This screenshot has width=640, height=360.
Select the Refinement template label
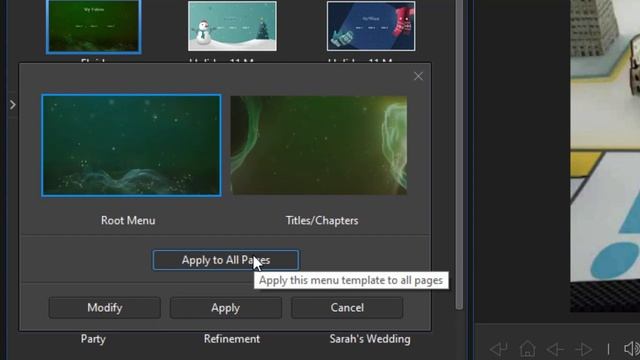(232, 339)
